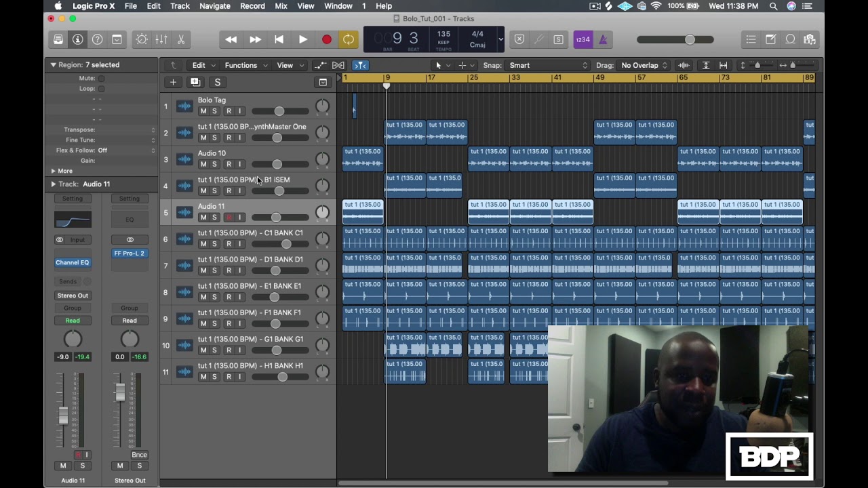The width and height of the screenshot is (868, 488).
Task: Toggle the Metronome click button
Action: pyautogui.click(x=602, y=39)
